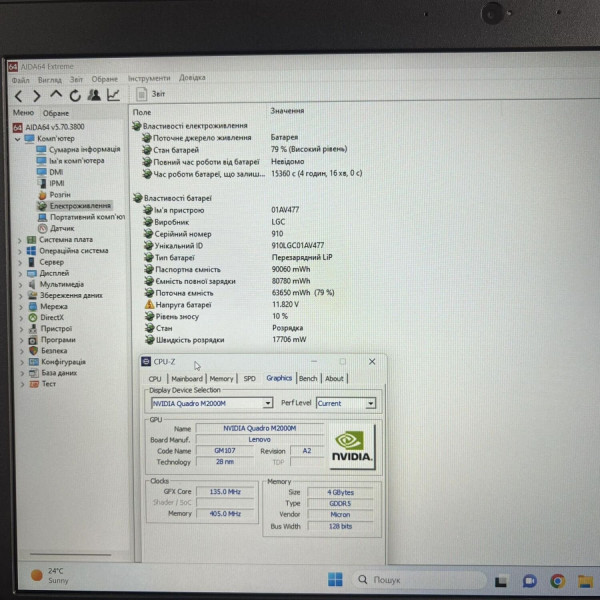Open Google Chrome from the taskbar
The height and width of the screenshot is (600, 600).
click(x=558, y=581)
